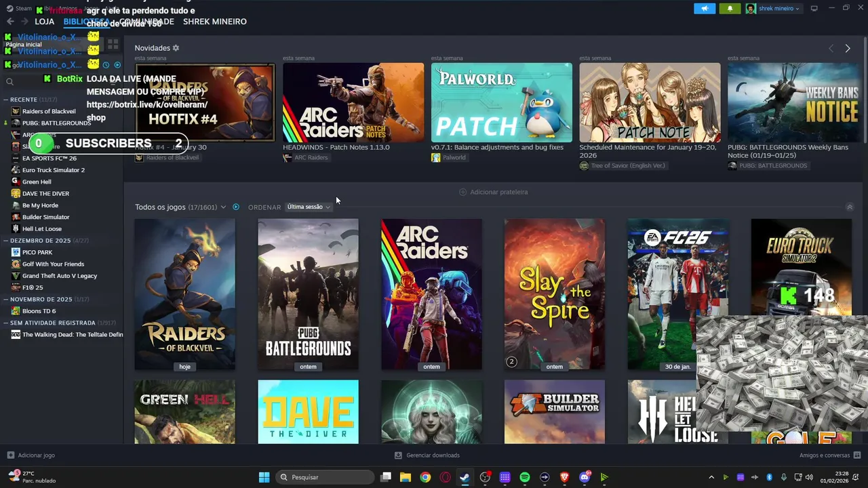This screenshot has height=488, width=868.
Task: Open Novidades settings gear icon
Action: tap(176, 48)
